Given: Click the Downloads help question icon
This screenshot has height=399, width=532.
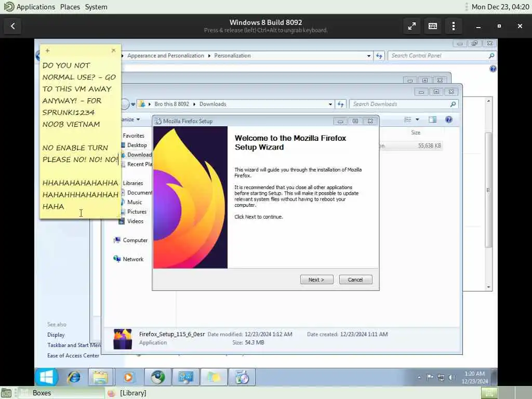Looking at the screenshot, I should click(x=448, y=119).
